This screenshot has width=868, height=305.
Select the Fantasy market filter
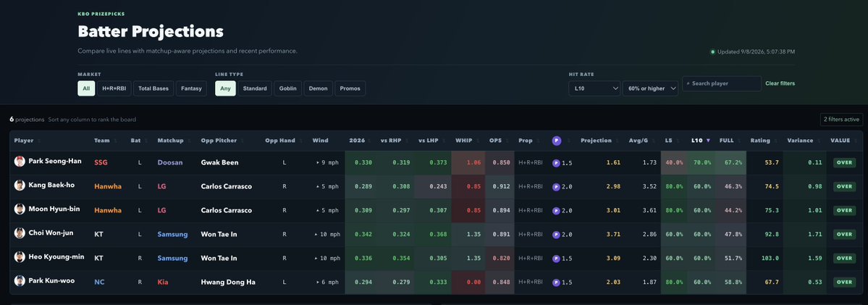[192, 88]
